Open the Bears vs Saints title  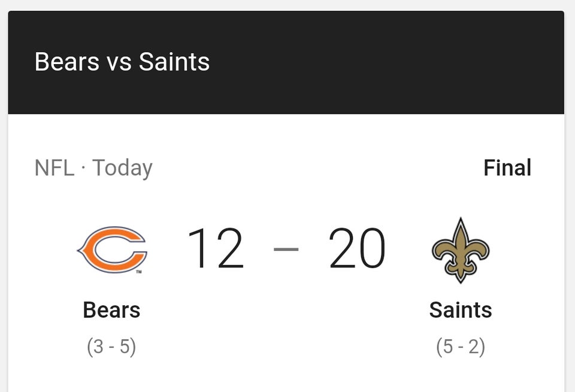[122, 62]
